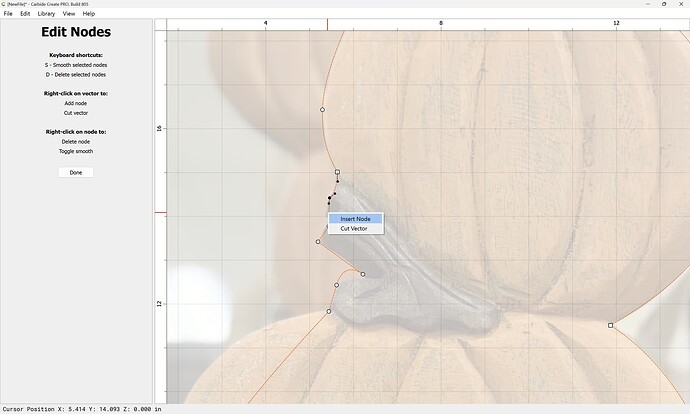Viewport: 690px width, 414px height.
Task: Click the 'Right-click on node to:' heading
Action: (76, 132)
